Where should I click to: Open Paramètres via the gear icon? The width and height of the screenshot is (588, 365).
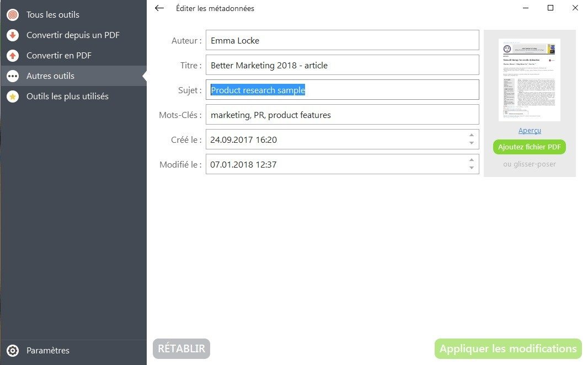click(x=13, y=350)
